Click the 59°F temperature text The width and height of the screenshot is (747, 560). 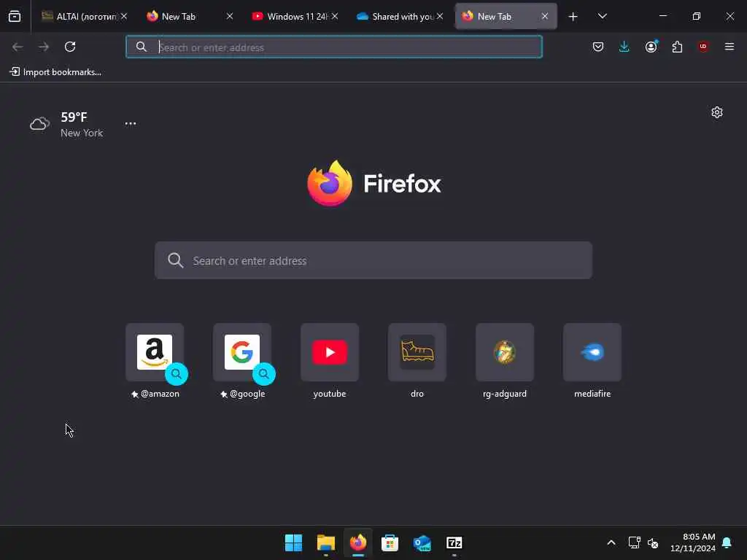click(x=74, y=117)
